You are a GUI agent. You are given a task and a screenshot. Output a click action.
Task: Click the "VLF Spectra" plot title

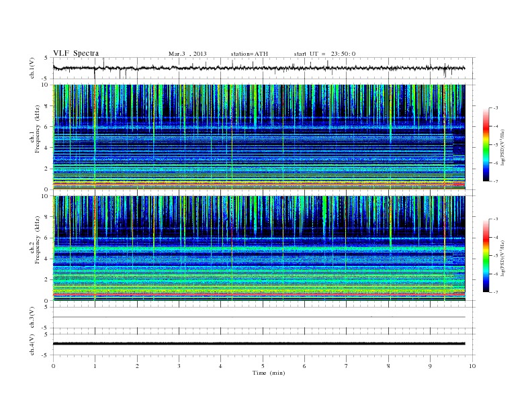pos(76,53)
